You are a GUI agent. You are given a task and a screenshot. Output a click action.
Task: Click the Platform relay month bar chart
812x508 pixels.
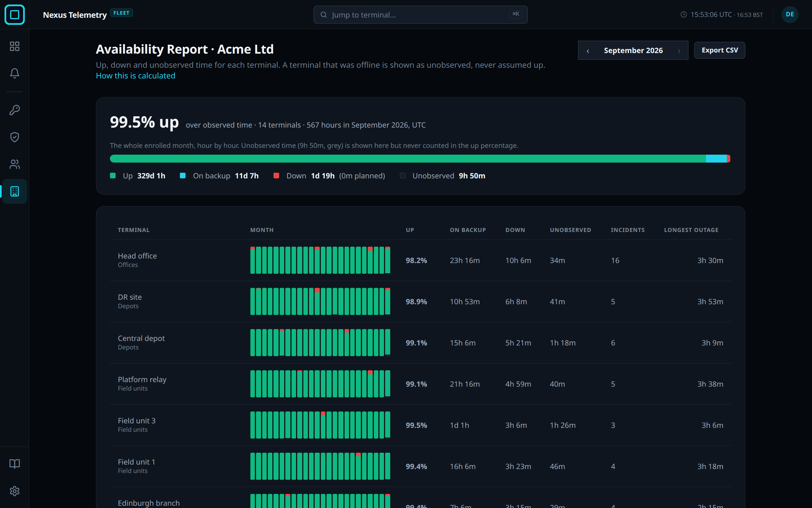click(320, 384)
